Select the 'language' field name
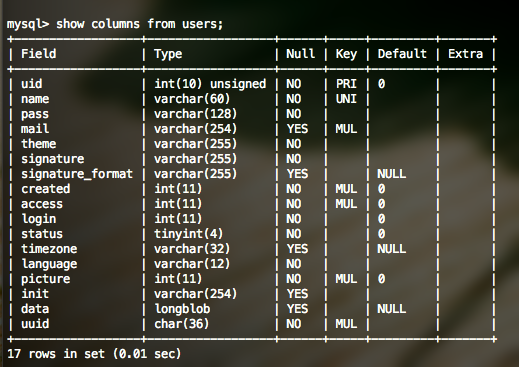 [49, 264]
